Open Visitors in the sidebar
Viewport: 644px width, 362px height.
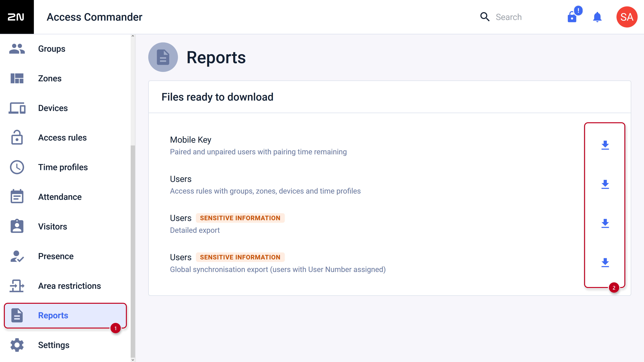66,226
